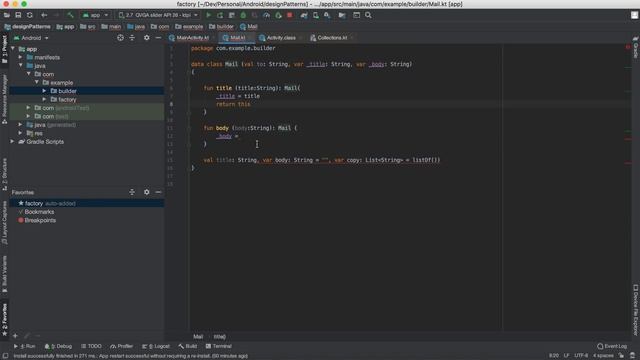Click the Sync/reload toolbar icon
This screenshot has width=640, height=360.
30,15
